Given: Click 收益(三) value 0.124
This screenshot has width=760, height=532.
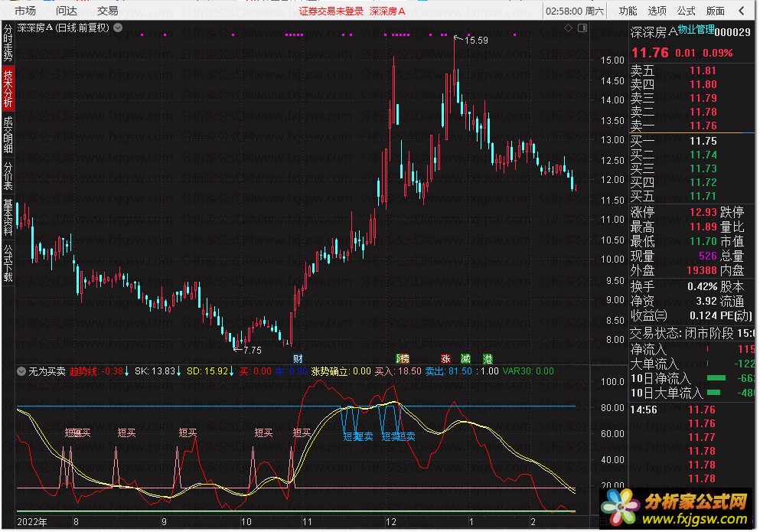Looking at the screenshot, I should pyautogui.click(x=703, y=315).
